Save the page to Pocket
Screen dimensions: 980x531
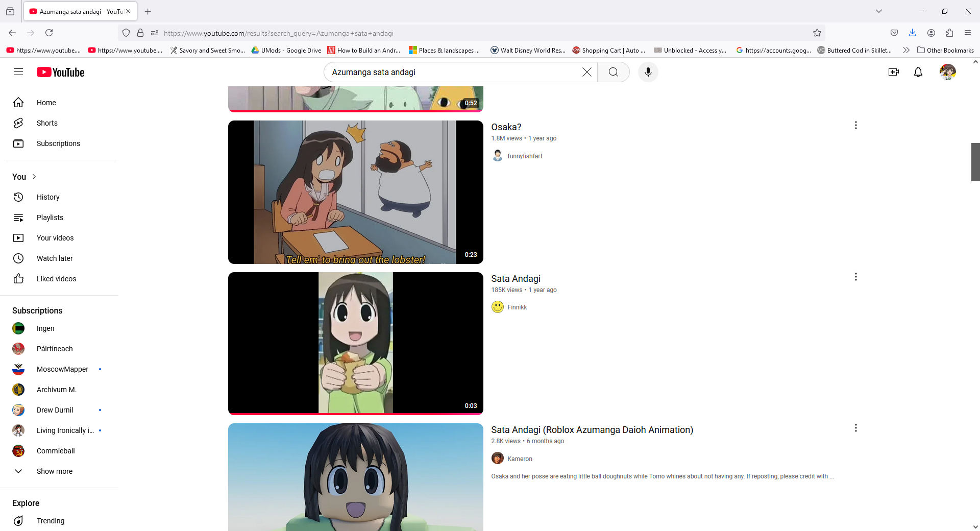[x=894, y=33]
